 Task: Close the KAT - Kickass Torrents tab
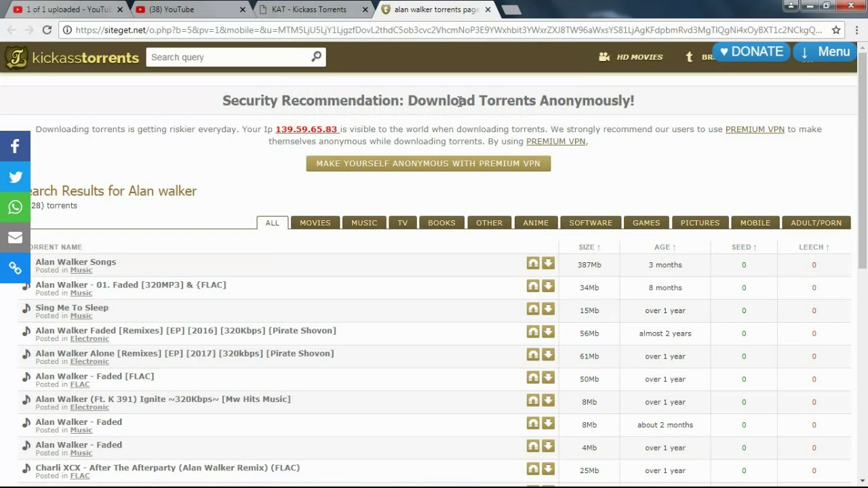[365, 9]
